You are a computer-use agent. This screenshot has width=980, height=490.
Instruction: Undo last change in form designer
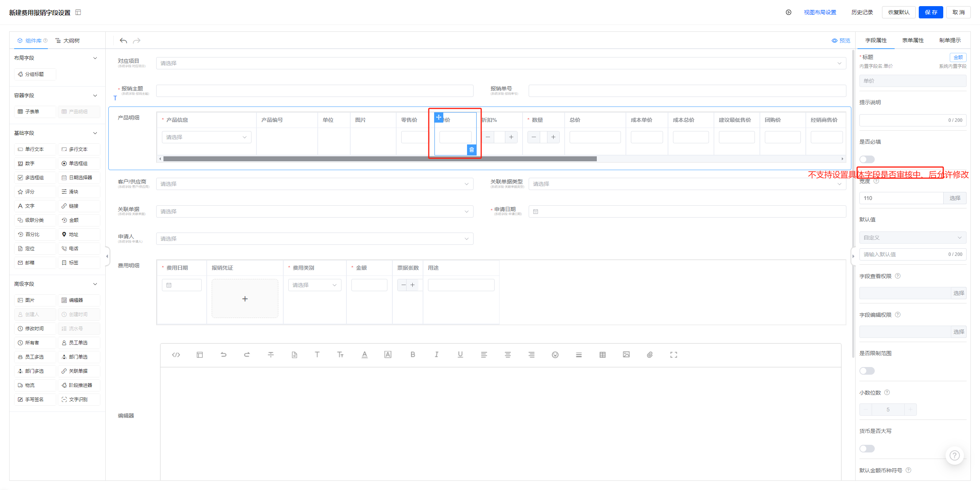(123, 41)
